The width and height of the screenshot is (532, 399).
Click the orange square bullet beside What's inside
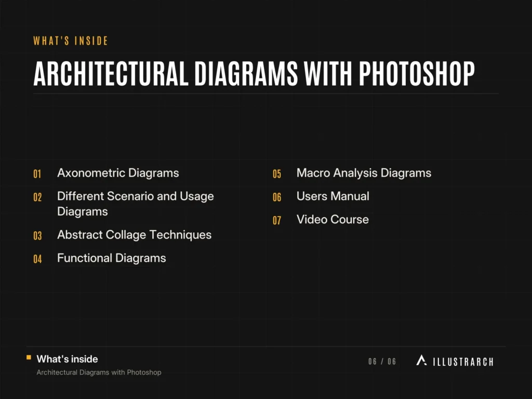[29, 357]
